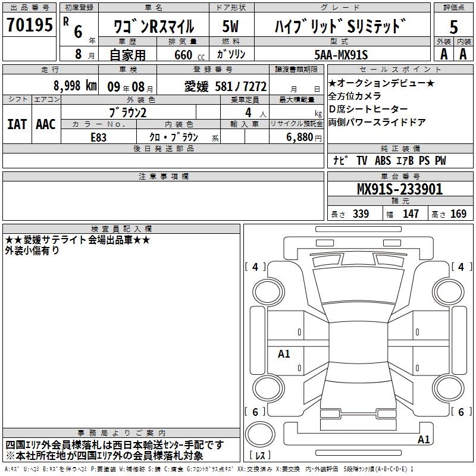Click the ※本社所在地 notice line
The image size is (476, 476).
(x=105, y=456)
